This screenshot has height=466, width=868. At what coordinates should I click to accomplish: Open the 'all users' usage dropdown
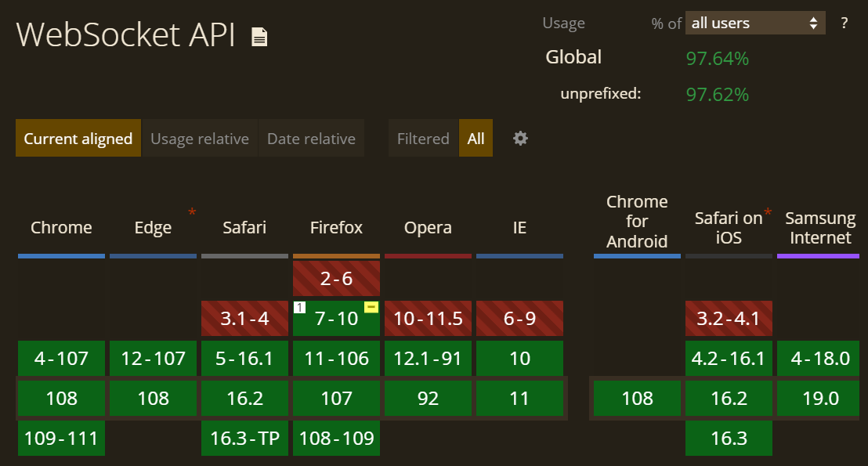click(755, 23)
